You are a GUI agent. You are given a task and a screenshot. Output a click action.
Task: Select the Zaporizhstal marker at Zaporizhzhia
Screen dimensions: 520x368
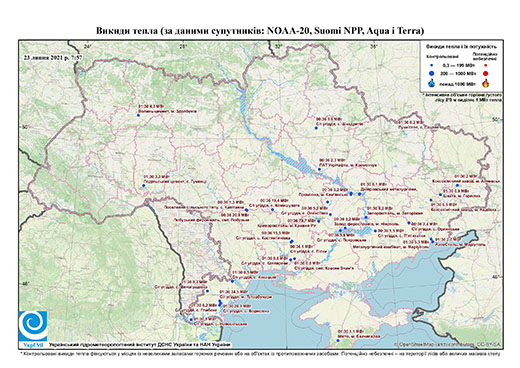366,217
